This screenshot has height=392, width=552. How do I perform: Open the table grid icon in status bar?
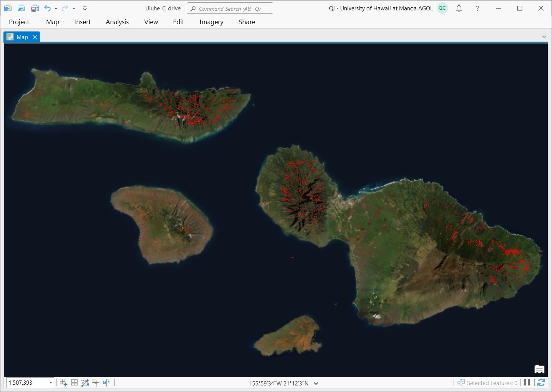(x=75, y=382)
